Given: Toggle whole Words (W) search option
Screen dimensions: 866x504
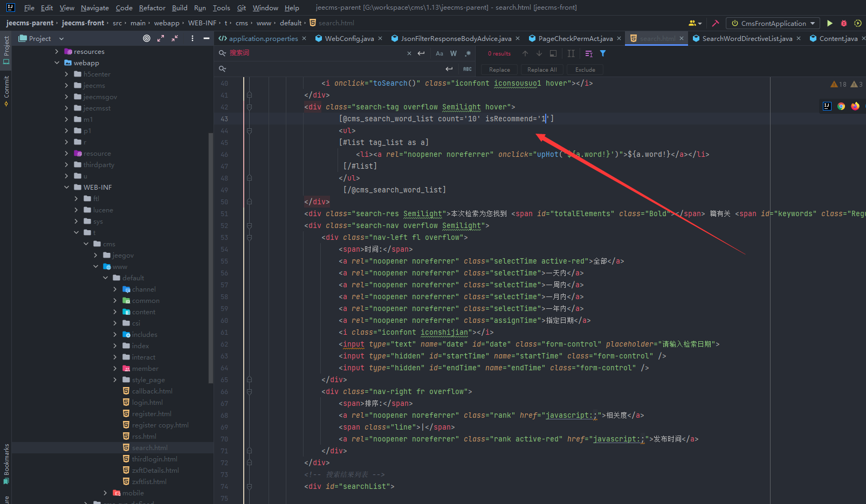Looking at the screenshot, I should [453, 53].
